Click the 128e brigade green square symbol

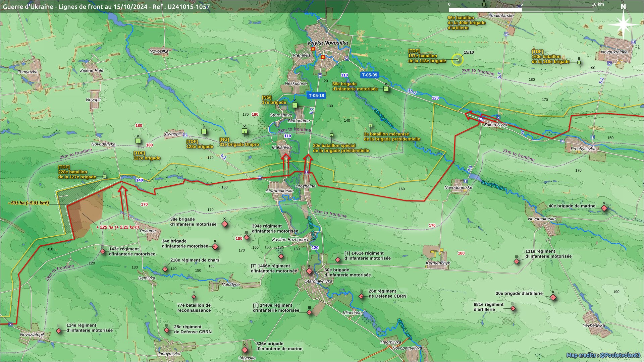[204, 131]
